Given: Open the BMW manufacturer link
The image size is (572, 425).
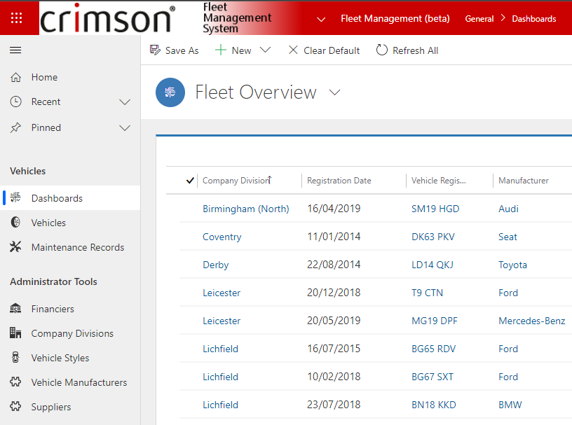Looking at the screenshot, I should 510,405.
